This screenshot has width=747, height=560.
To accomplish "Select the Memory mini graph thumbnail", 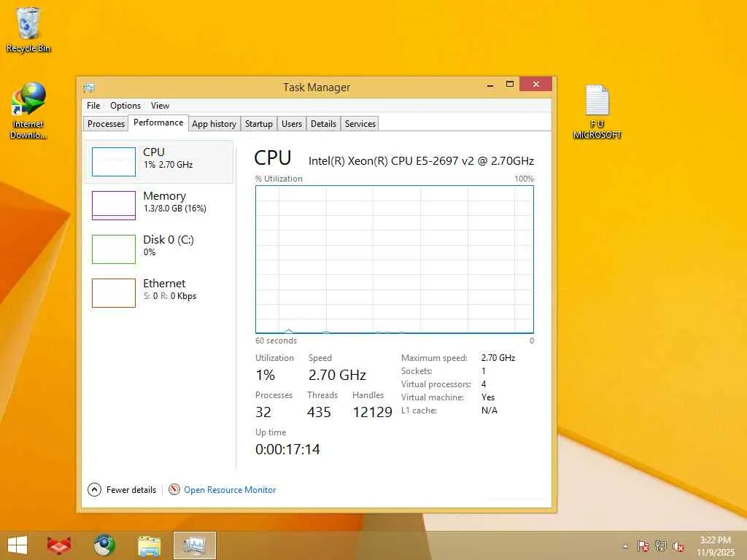I will [113, 206].
